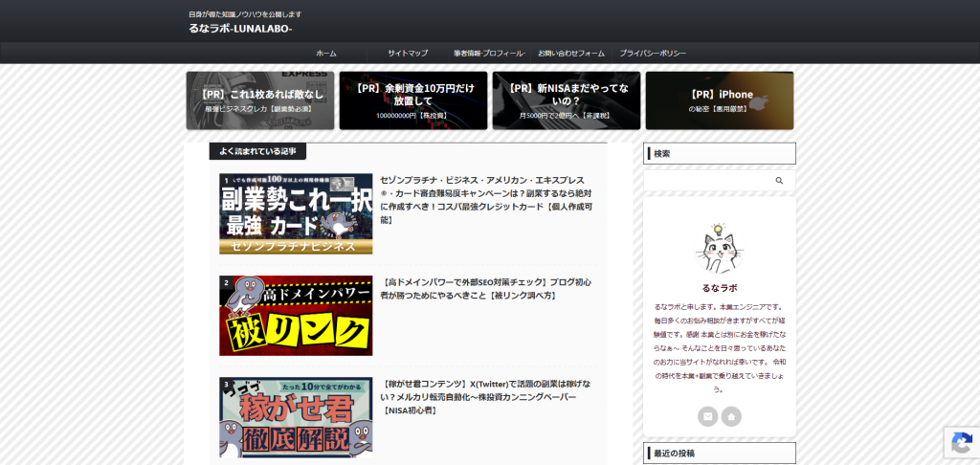
Task: Click the reCAPTCHA badge
Action: [962, 442]
